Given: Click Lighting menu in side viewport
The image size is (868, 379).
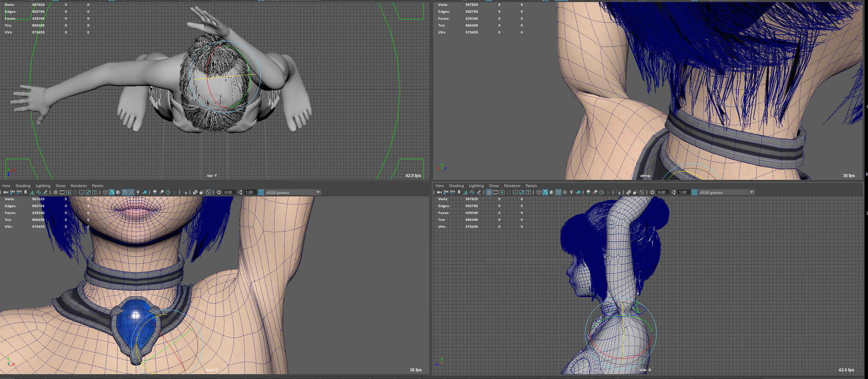Looking at the screenshot, I should tap(476, 186).
